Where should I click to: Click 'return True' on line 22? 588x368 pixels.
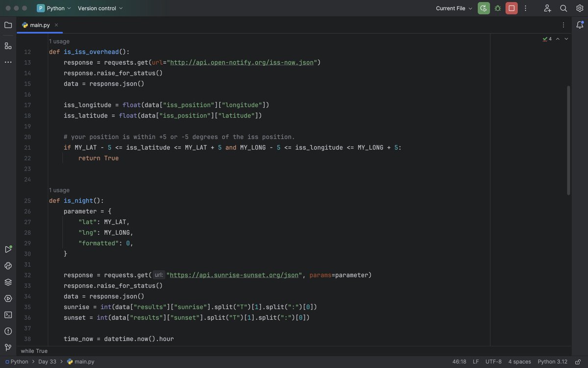tap(98, 158)
